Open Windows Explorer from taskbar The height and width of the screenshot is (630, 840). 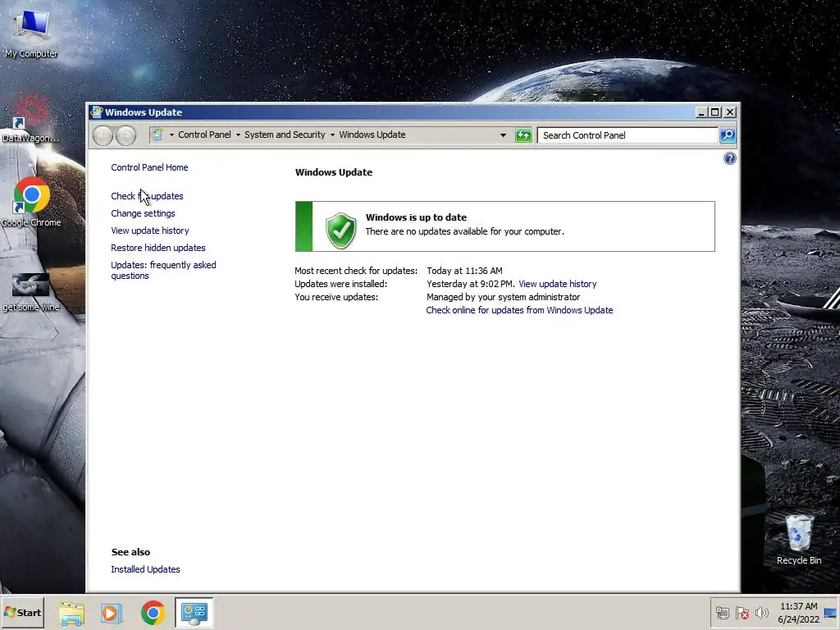coord(72,613)
